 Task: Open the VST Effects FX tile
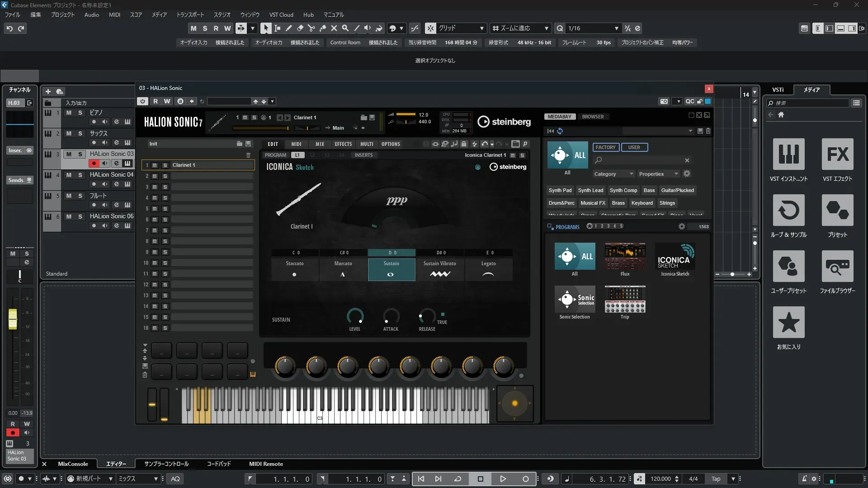(x=837, y=155)
